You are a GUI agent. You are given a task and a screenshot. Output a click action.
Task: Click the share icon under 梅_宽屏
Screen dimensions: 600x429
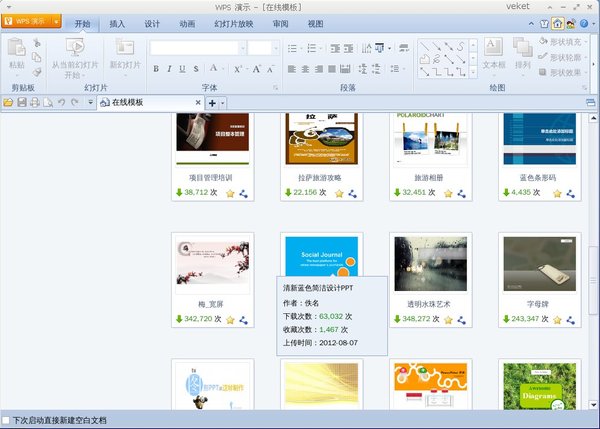tap(243, 320)
